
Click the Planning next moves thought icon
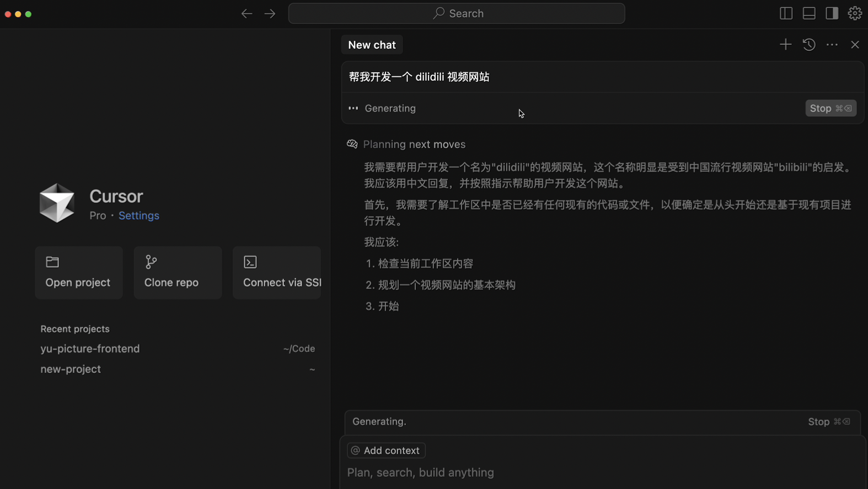352,144
